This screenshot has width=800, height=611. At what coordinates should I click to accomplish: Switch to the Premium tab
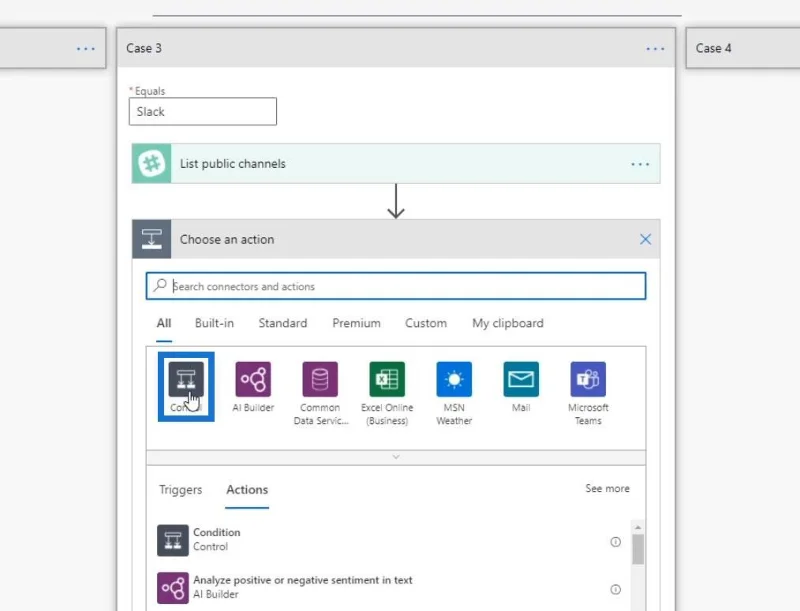pyautogui.click(x=356, y=323)
